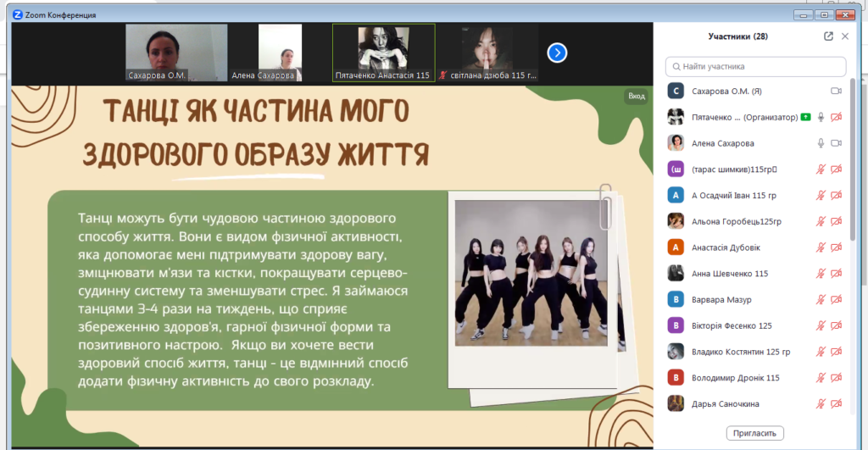This screenshot has width=868, height=450.
Task: Click muted mic icon for Альона Горобець
Action: 821,221
